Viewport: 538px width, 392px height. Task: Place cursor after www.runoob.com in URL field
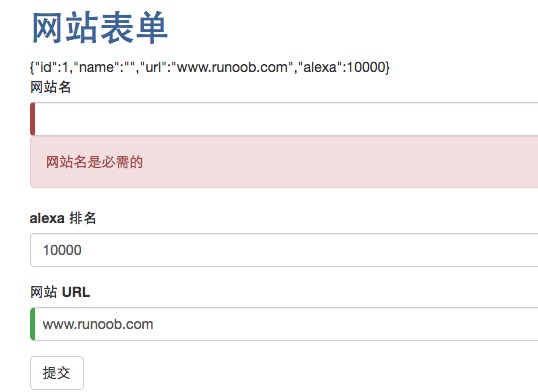point(154,324)
